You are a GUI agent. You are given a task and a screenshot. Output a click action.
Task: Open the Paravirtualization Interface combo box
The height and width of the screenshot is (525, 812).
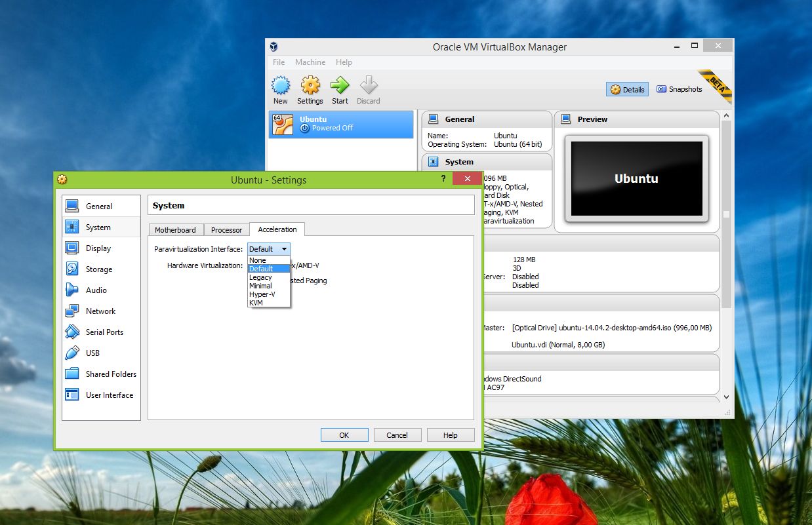(x=268, y=249)
